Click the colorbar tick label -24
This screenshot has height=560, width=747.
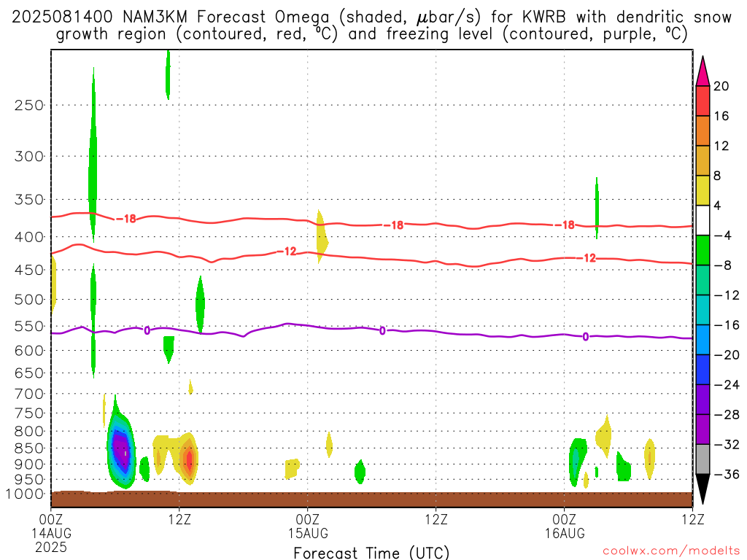[x=727, y=385]
